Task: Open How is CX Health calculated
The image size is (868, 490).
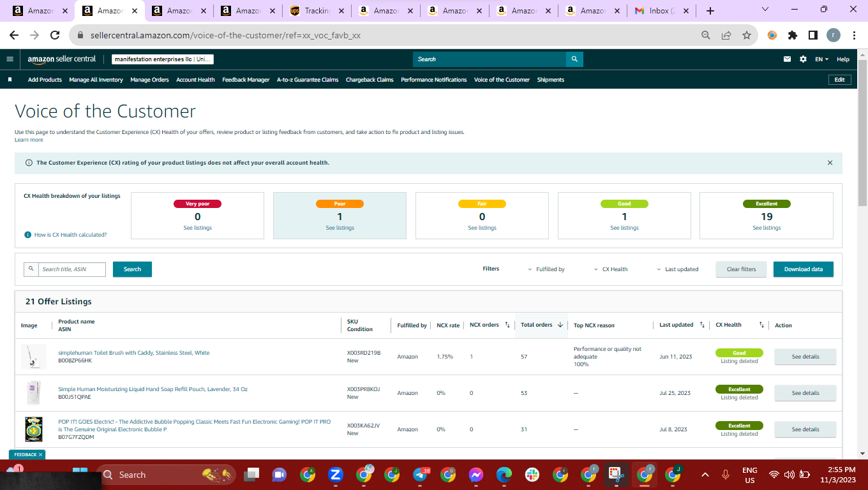Action: (70, 235)
